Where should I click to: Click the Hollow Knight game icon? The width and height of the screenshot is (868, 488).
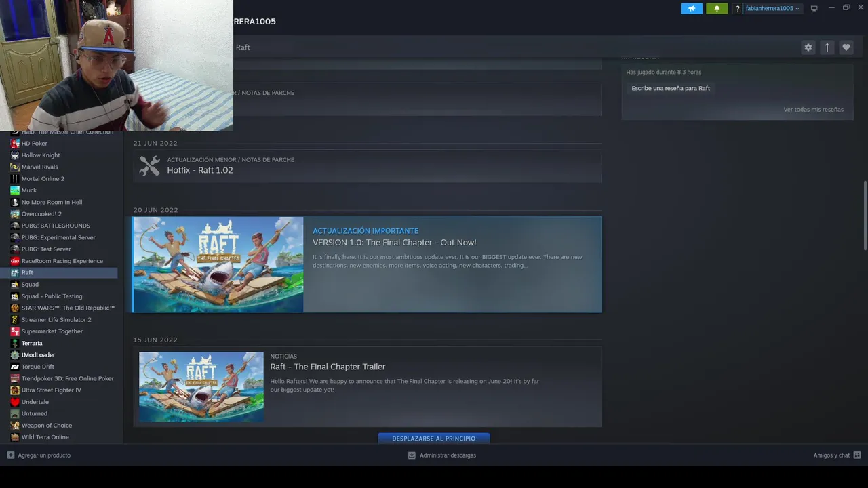coord(15,155)
